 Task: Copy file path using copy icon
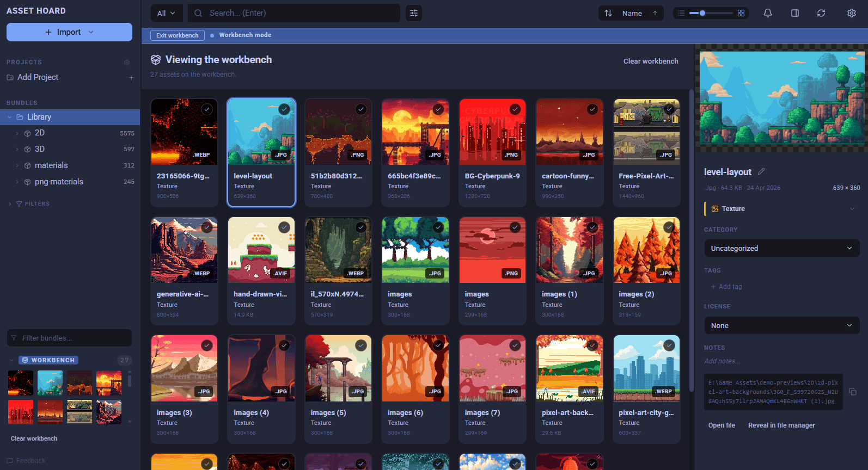(x=853, y=392)
